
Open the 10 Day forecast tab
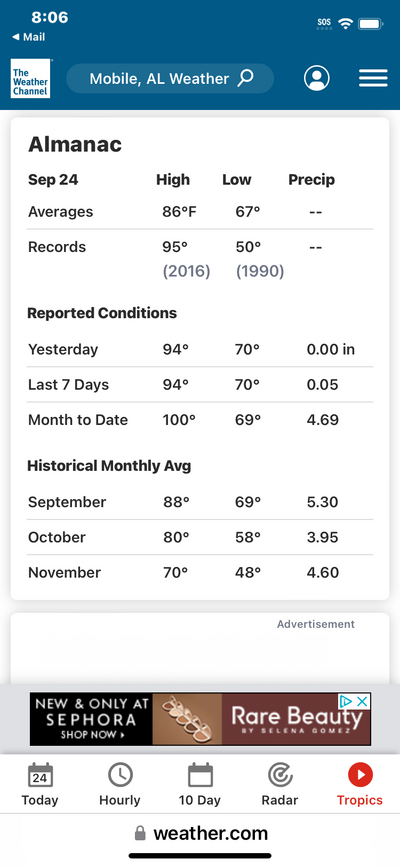pos(200,784)
